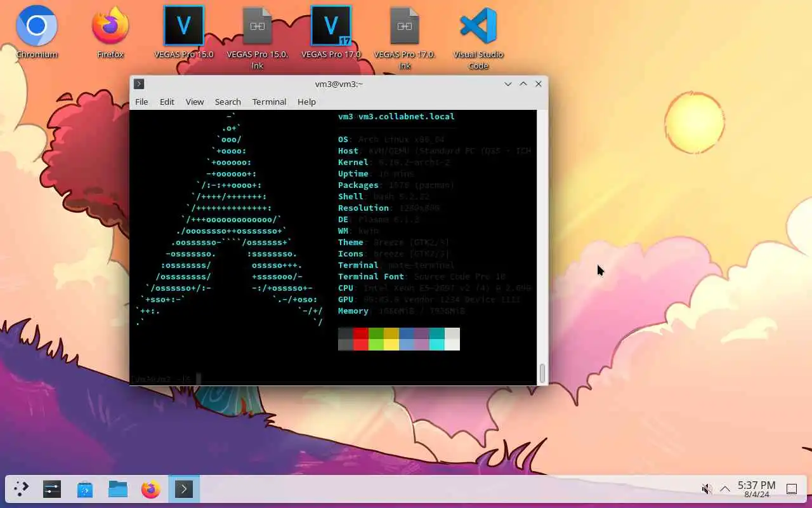Click the Shell label in neofetch output

(351, 196)
